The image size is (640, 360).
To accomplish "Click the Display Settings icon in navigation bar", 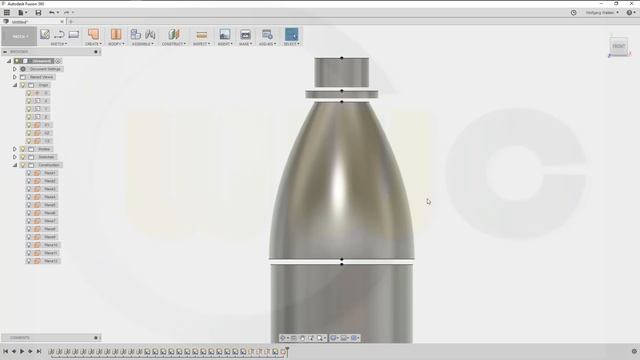I will [333, 338].
